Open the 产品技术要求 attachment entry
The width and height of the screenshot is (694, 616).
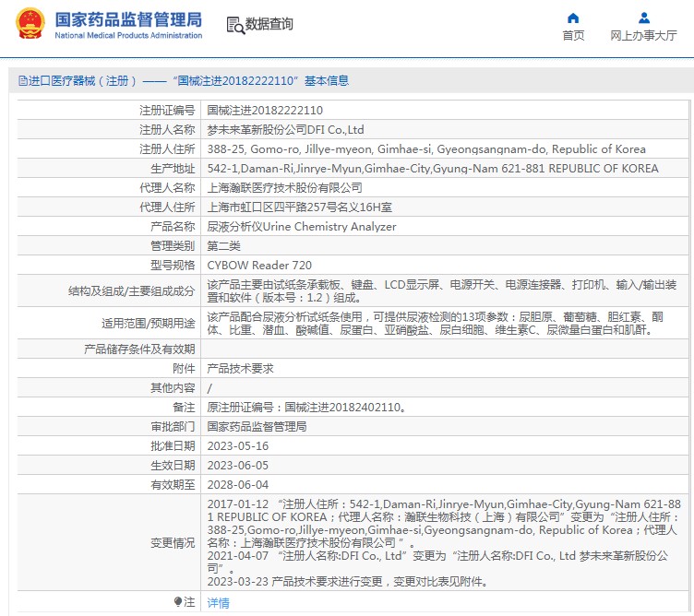coord(239,368)
